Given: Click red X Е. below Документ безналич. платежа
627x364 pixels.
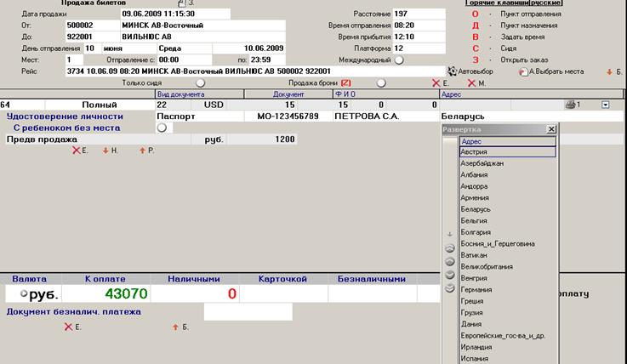Looking at the screenshot, I should 68,327.
